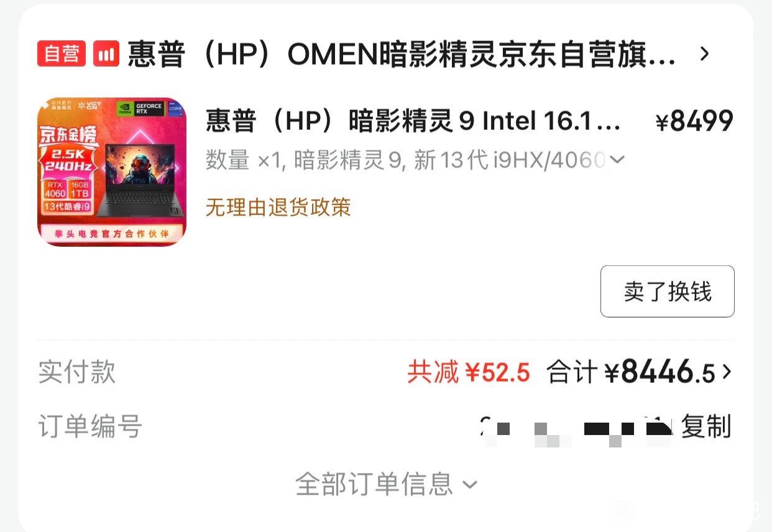
Task: Open 无理由退货政策 return policy link
Action: click(x=278, y=207)
